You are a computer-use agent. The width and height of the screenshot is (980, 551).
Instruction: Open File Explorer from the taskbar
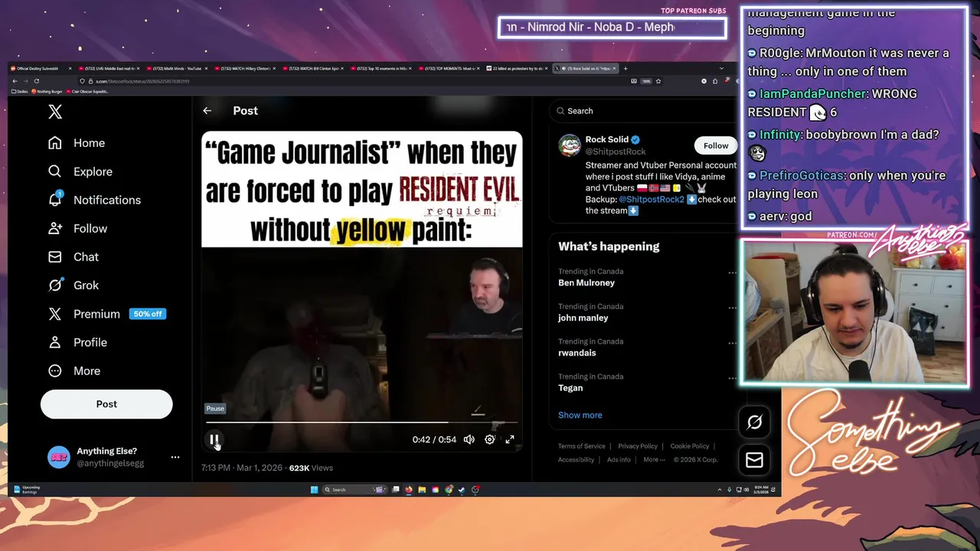(422, 490)
